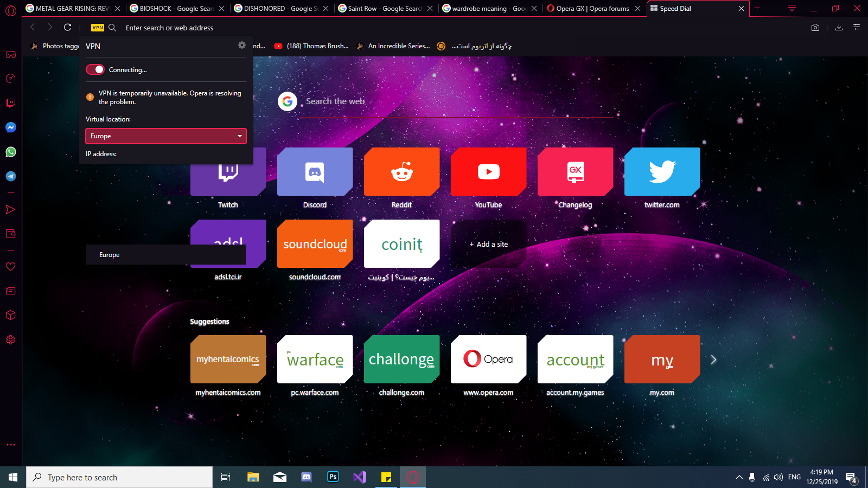
Task: Open Photos tagged bookmark
Action: (55, 46)
